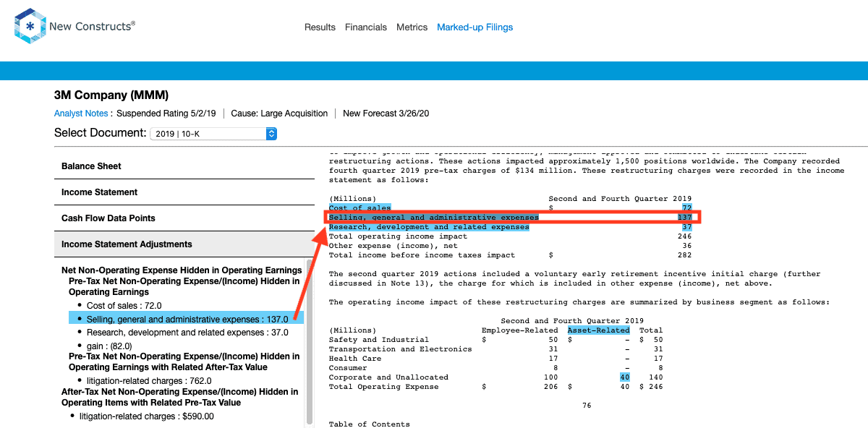Select litigation-related charges : $590.00 item

pos(147,416)
